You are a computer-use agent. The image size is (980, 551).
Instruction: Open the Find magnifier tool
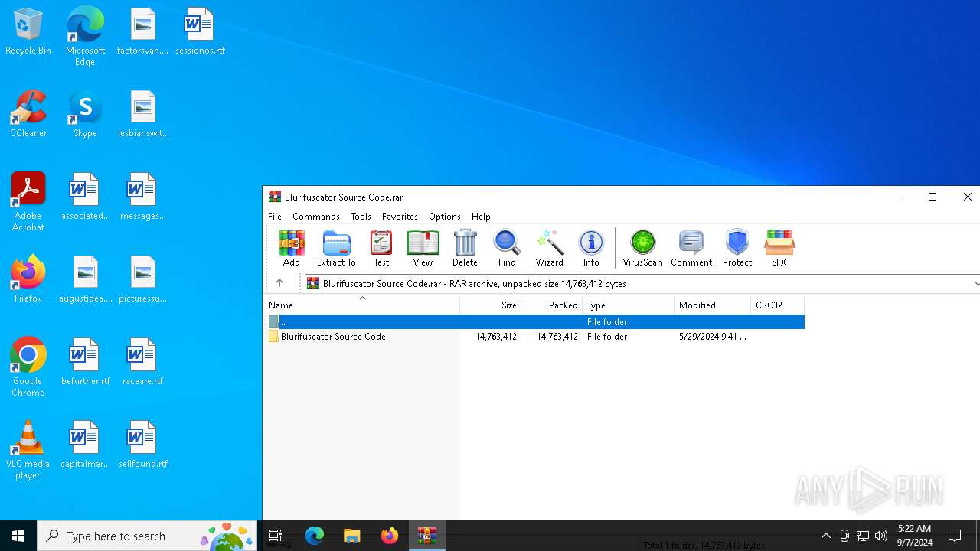[x=507, y=248]
